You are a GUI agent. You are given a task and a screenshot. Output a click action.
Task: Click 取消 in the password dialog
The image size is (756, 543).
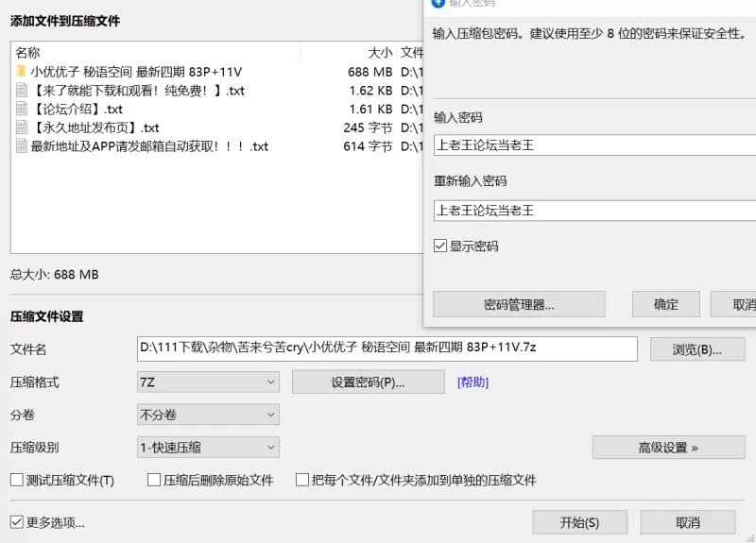[x=733, y=304]
